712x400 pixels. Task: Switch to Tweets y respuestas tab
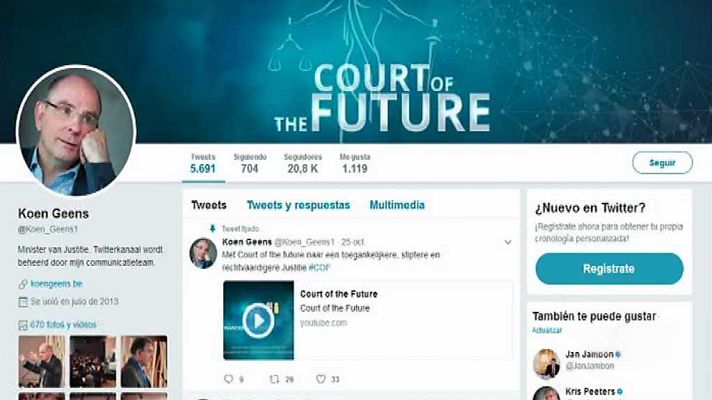[298, 205]
